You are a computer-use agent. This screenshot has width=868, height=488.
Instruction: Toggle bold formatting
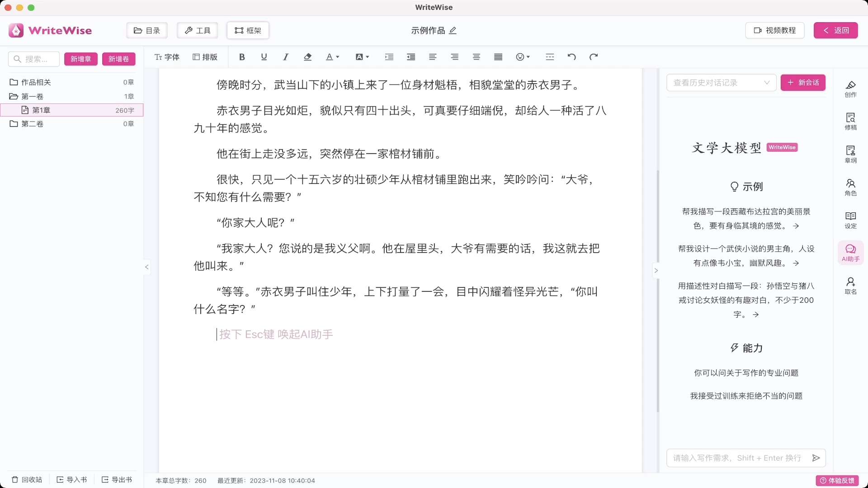coord(242,57)
